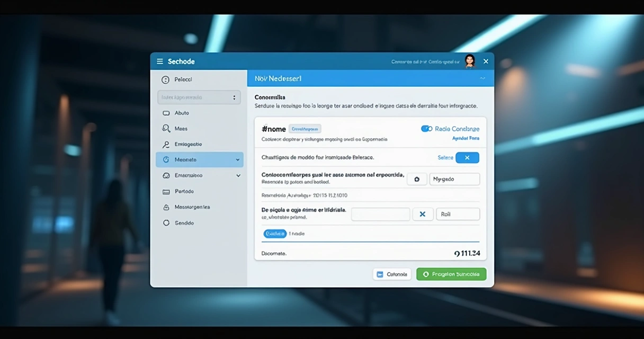This screenshot has height=339, width=644.
Task: Select the blue pill tab above Dicomate
Action: tap(275, 234)
